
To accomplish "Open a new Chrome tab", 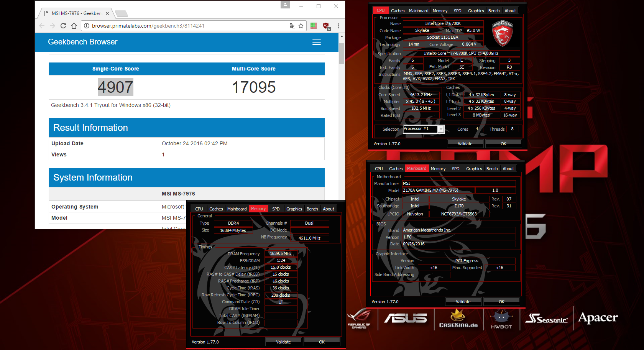I will coord(122,14).
